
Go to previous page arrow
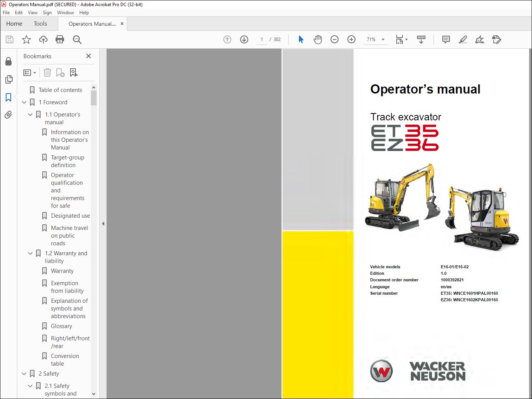(x=227, y=39)
